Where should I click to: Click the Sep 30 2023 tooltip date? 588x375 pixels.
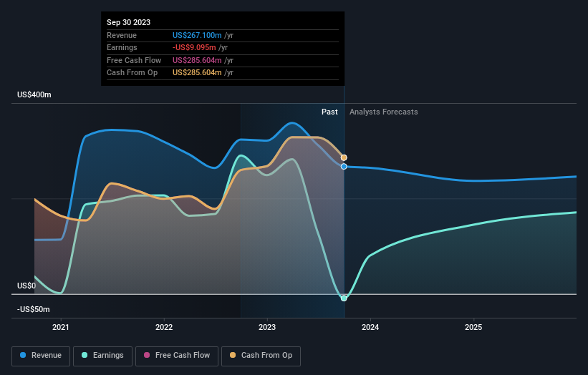click(x=129, y=22)
